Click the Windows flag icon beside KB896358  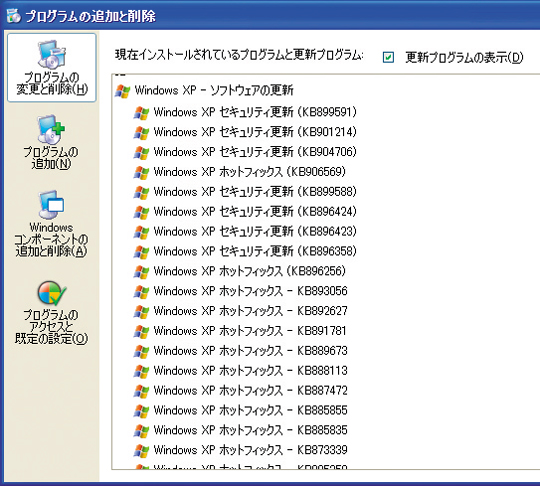141,252
